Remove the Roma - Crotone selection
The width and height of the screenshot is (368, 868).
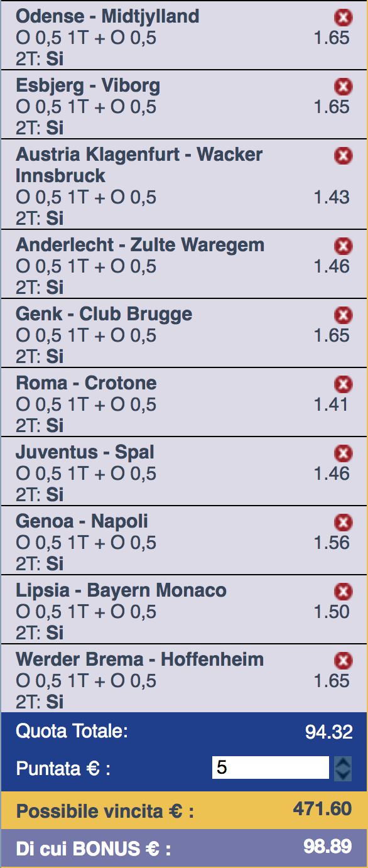344,384
